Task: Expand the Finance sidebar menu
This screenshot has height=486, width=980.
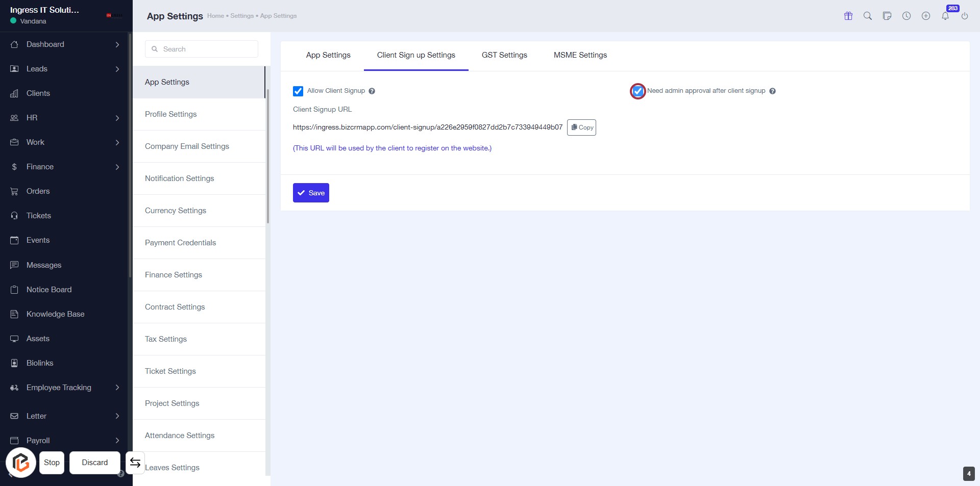Action: click(65, 167)
